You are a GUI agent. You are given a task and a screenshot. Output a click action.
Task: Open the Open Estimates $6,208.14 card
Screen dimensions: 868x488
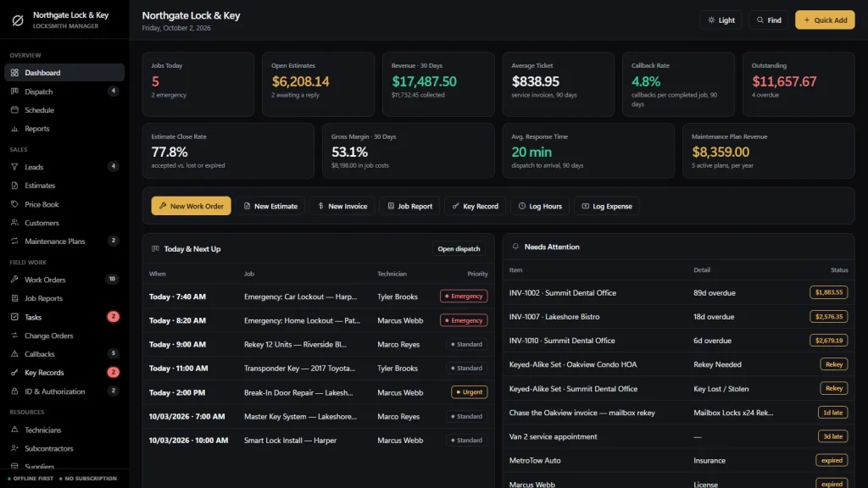pyautogui.click(x=319, y=84)
